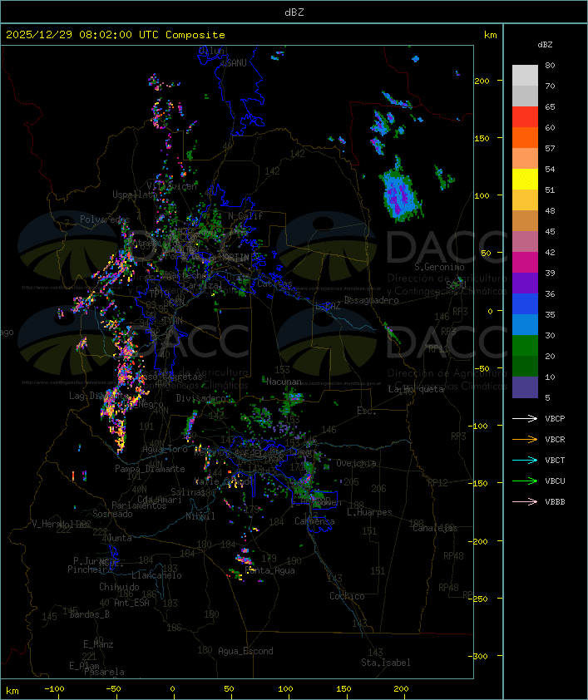The width and height of the screenshot is (588, 700).
Task: Click the 'VBCR' legend label
Action: click(x=555, y=439)
